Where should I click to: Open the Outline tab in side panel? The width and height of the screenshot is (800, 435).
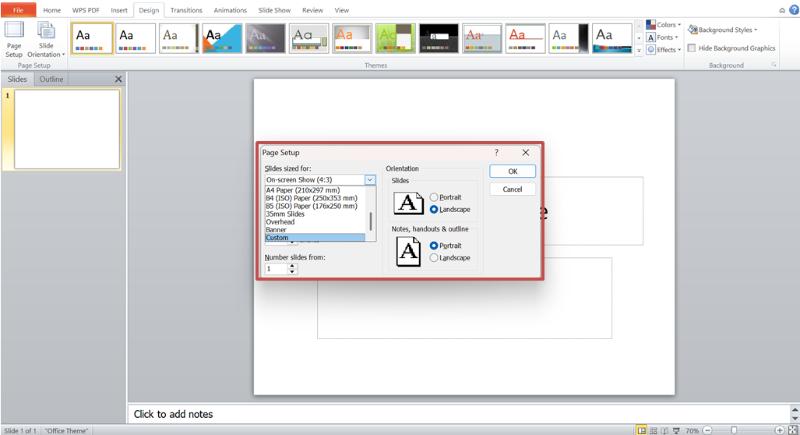(x=52, y=79)
